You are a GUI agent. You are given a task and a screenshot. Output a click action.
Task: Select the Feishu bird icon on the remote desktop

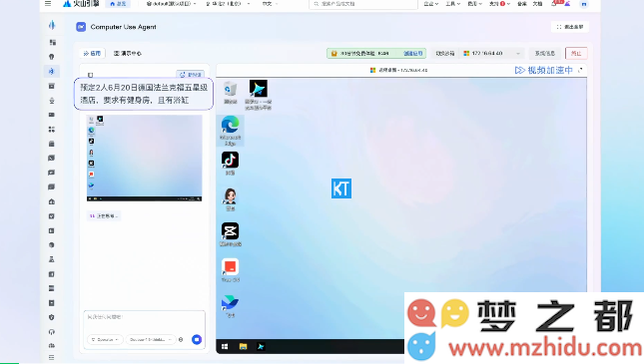230,306
